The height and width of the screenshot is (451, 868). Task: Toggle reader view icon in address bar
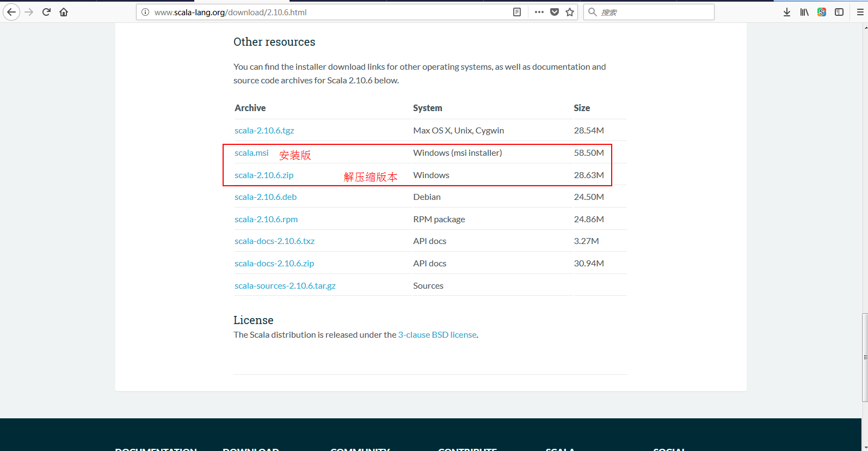pos(517,12)
